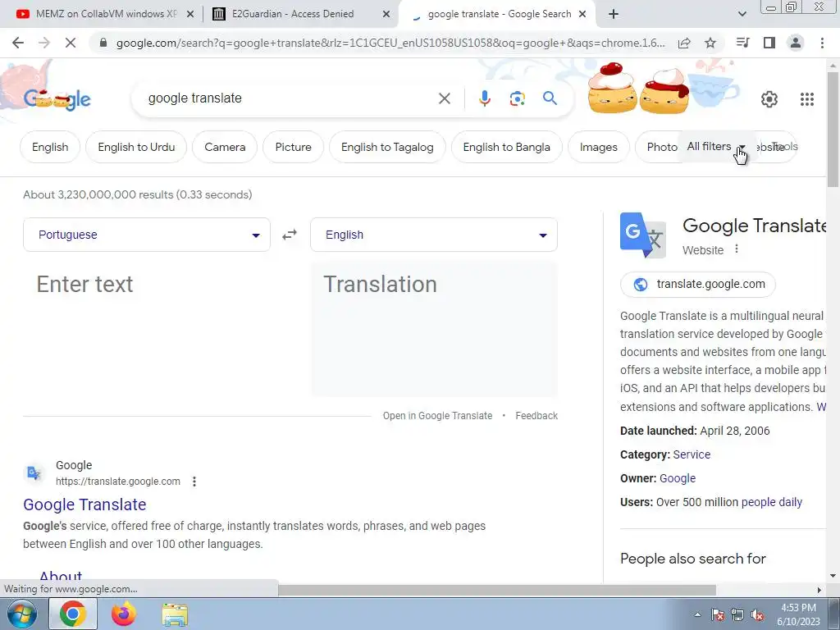Toggle the Chrome side panel

pos(769,43)
